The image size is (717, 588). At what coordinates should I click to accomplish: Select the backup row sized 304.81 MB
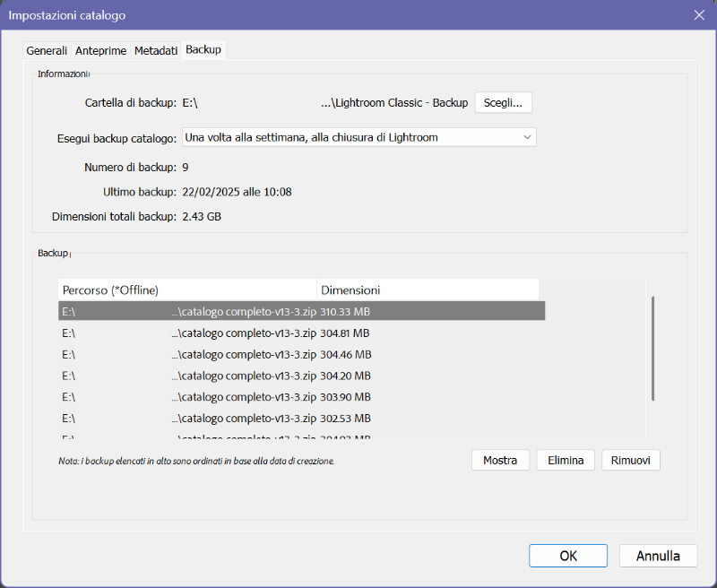[302, 333]
